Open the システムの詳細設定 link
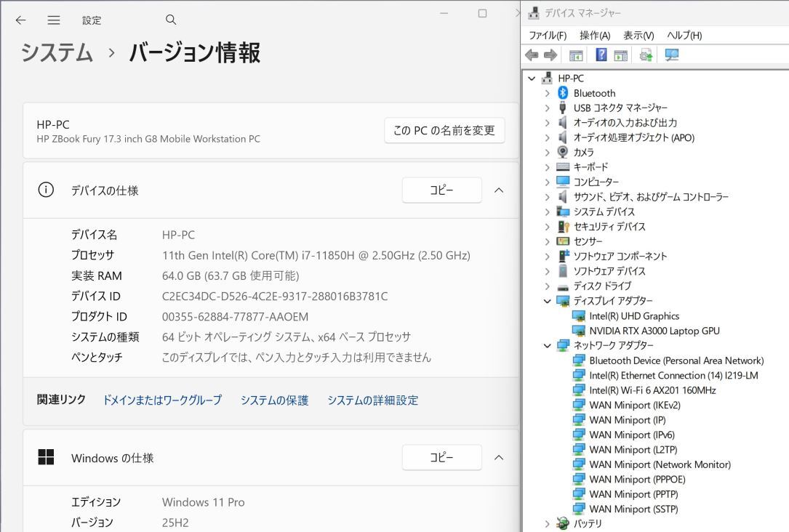Image resolution: width=789 pixels, height=532 pixels. coord(372,400)
